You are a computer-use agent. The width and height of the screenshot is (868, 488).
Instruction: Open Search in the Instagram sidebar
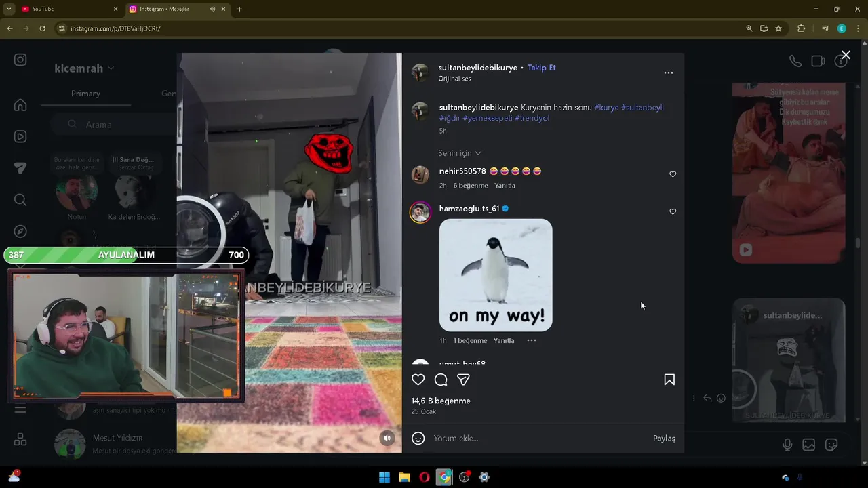coord(20,199)
